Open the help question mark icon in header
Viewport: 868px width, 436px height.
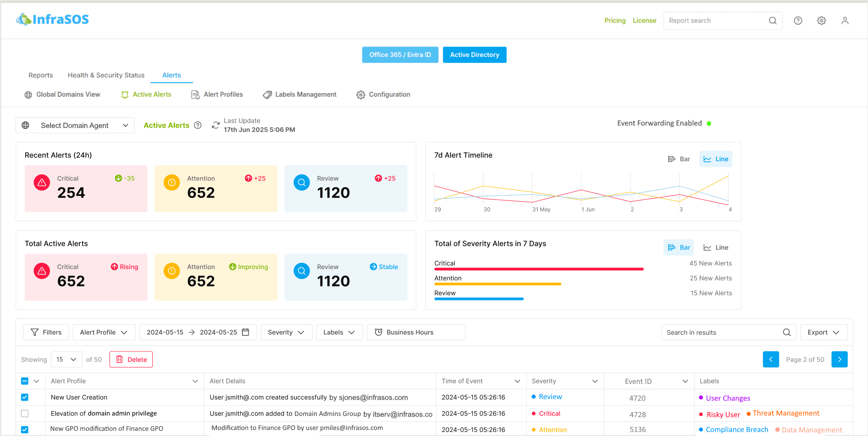click(x=798, y=20)
